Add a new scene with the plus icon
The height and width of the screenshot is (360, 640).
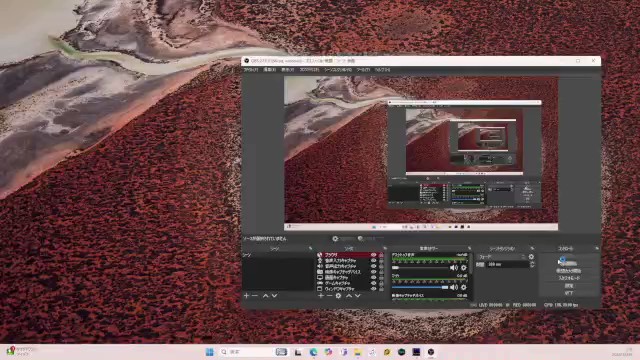[x=246, y=296]
